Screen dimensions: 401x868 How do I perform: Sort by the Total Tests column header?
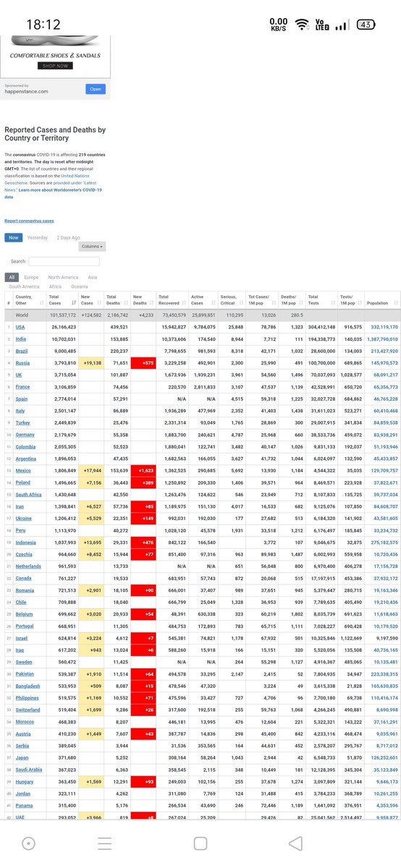pyautogui.click(x=321, y=300)
